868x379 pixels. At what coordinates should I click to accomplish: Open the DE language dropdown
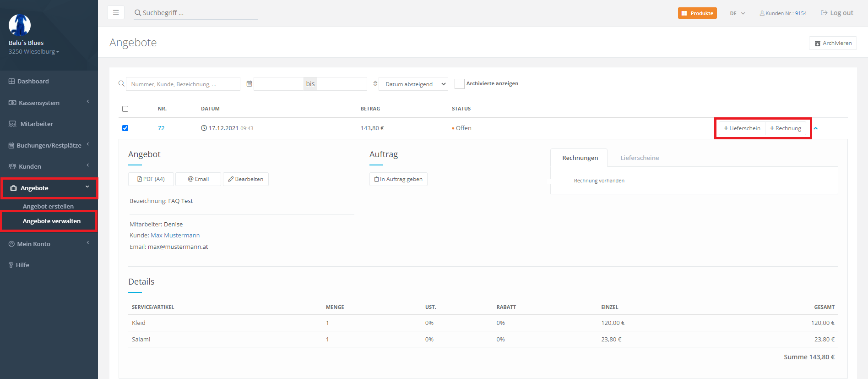[738, 13]
